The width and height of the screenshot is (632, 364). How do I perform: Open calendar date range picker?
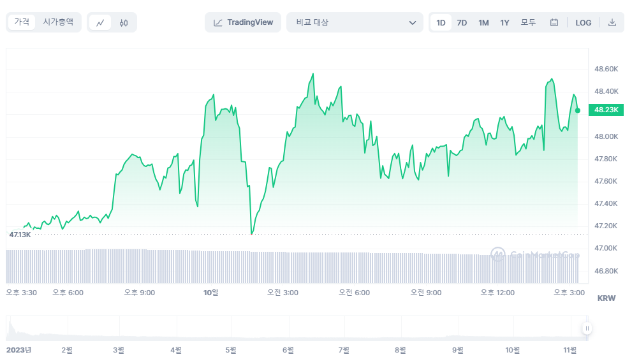[554, 22]
